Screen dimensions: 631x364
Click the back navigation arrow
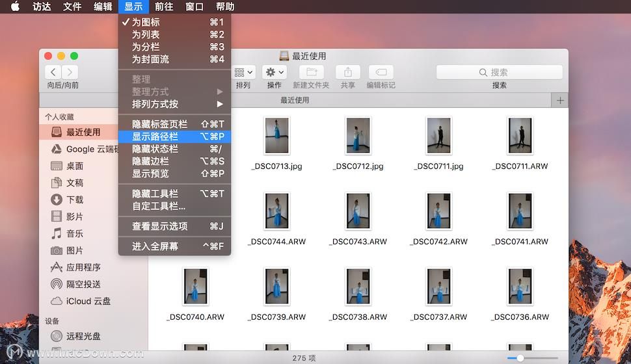coord(53,72)
